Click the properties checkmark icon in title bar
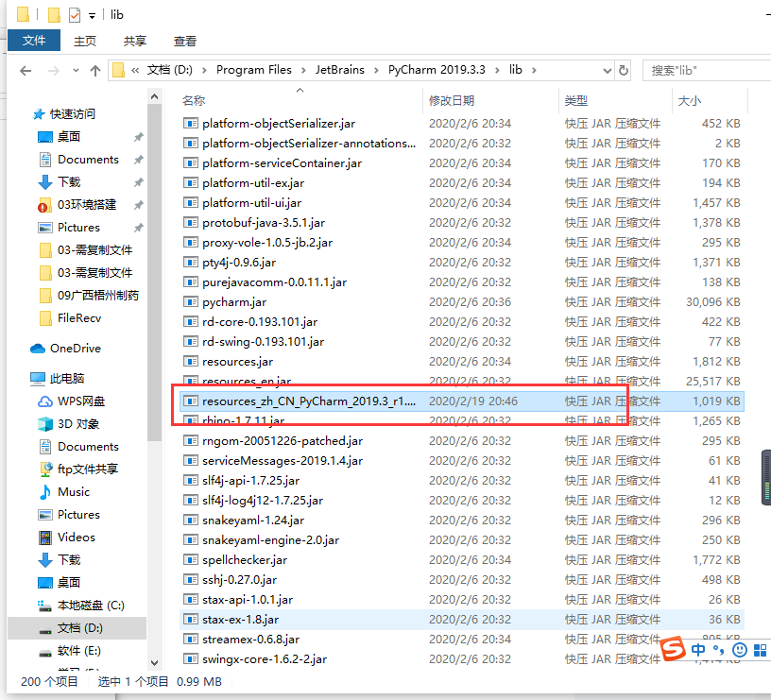The width and height of the screenshot is (771, 700). [x=75, y=15]
